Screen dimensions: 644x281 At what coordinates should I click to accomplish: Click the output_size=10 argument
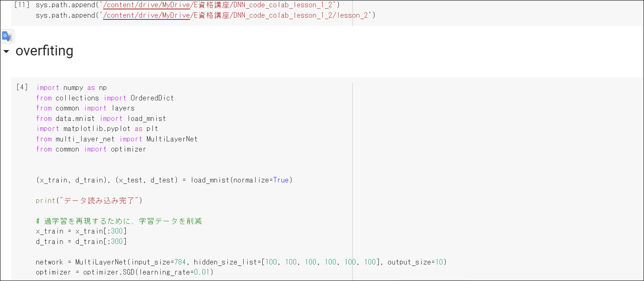point(415,262)
